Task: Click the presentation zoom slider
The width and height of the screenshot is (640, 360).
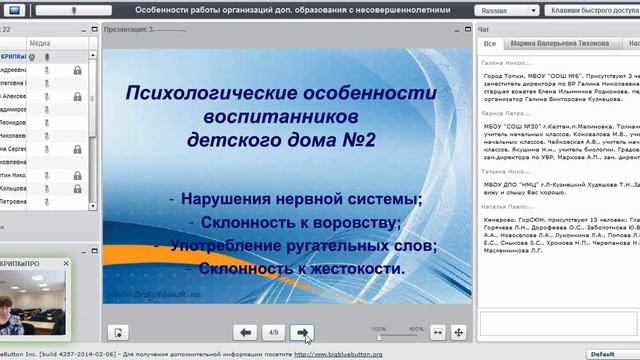Action: pyautogui.click(x=398, y=336)
